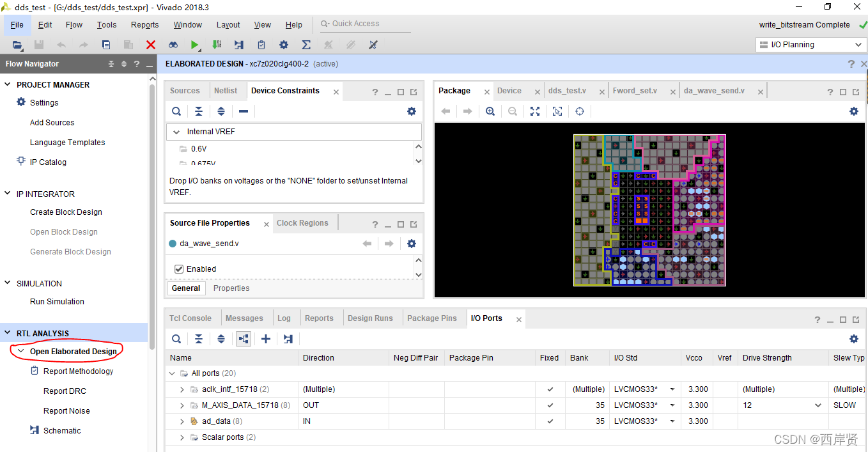868x452 pixels.
Task: Click Create Block Design
Action: (66, 212)
